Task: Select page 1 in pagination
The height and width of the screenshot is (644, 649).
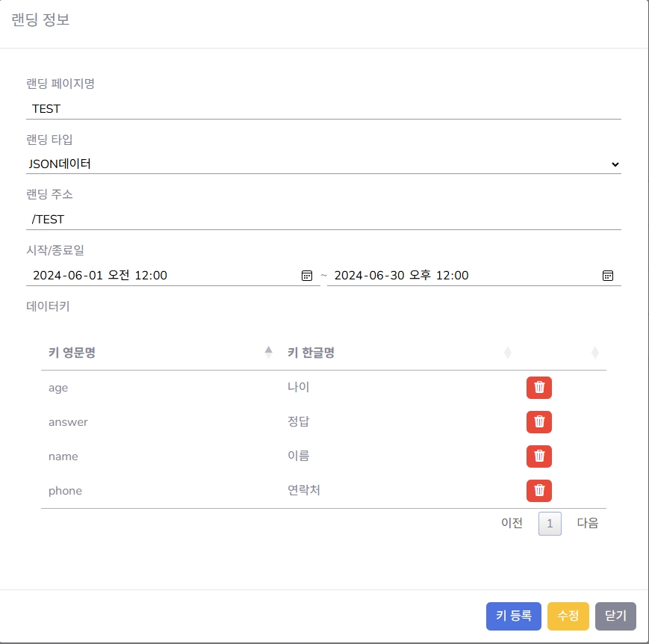Action: pyautogui.click(x=550, y=524)
